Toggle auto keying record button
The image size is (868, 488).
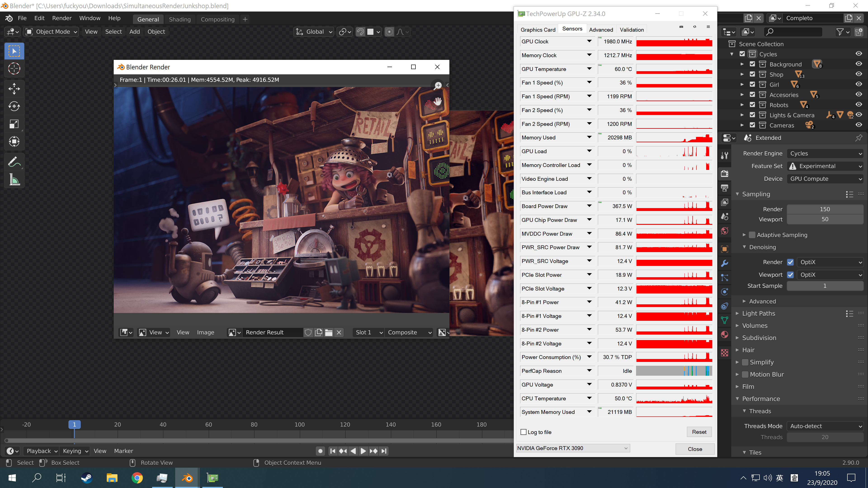coord(321,451)
